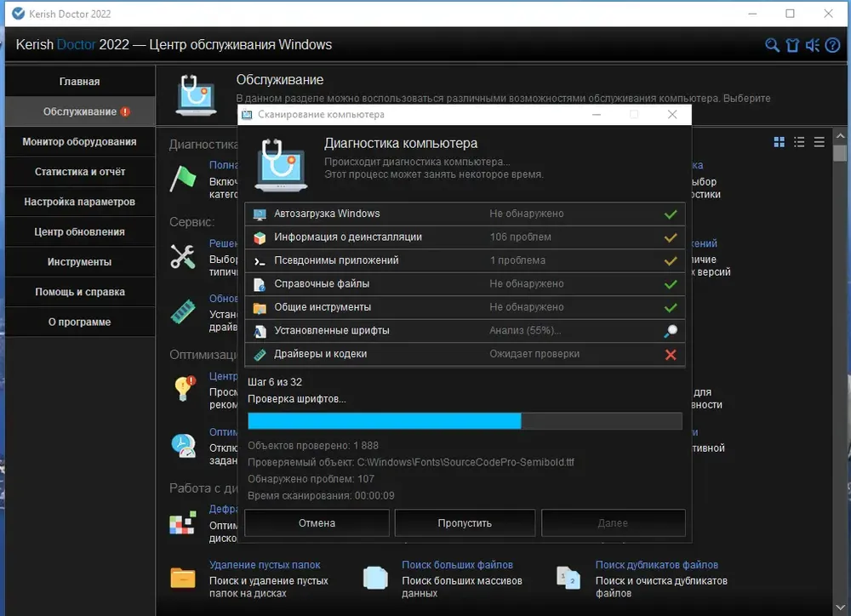The height and width of the screenshot is (616, 851).
Task: Click the Далее button
Action: [x=613, y=523]
